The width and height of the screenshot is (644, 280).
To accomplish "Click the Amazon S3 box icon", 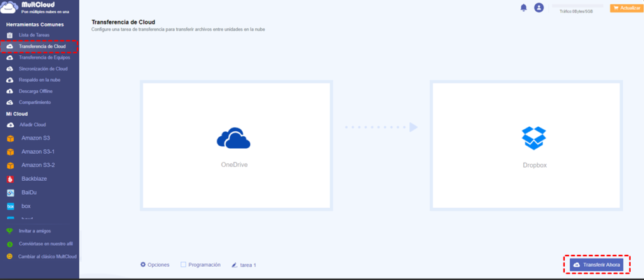I will (10, 139).
